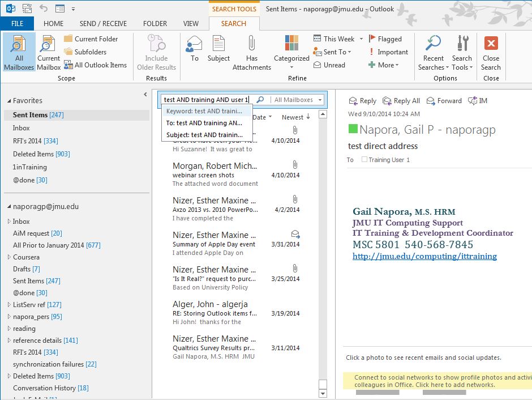Filter for Important messages
The height and width of the screenshot is (400, 532).
(x=388, y=52)
